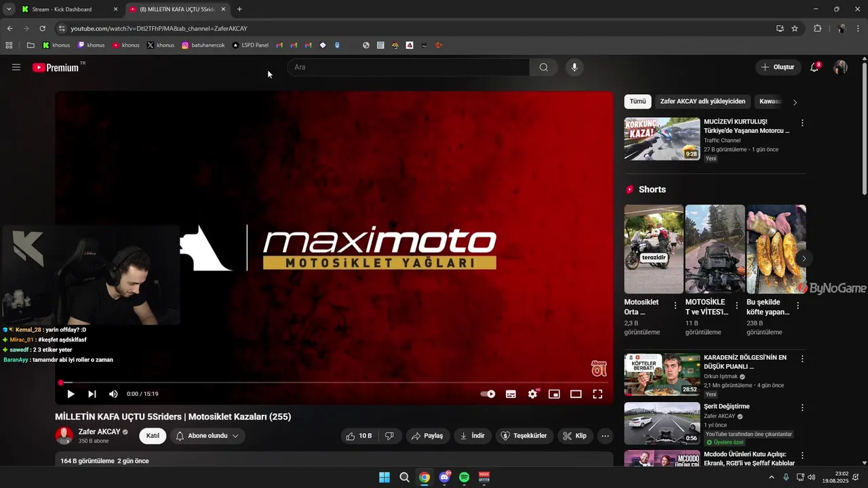Open YouTube notifications bell

click(x=814, y=67)
